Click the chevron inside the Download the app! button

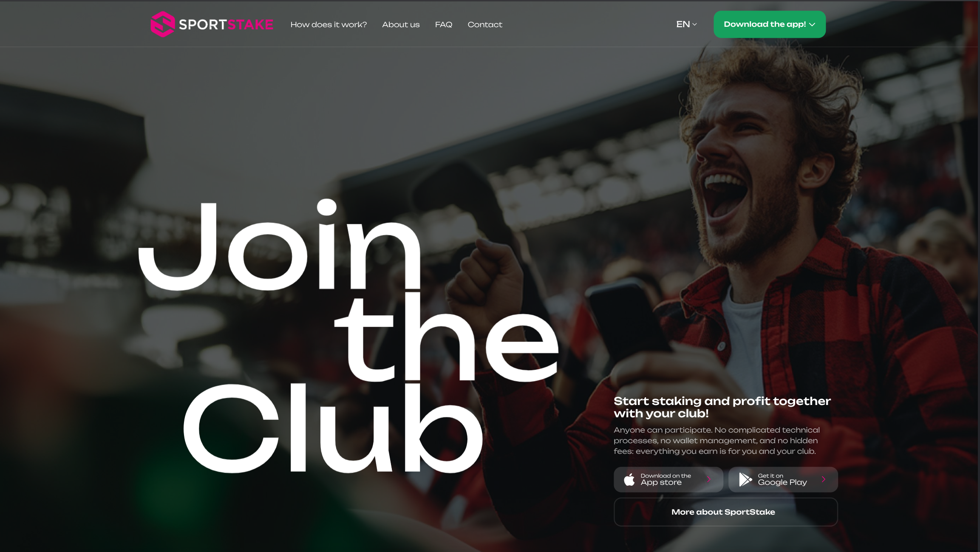812,25
